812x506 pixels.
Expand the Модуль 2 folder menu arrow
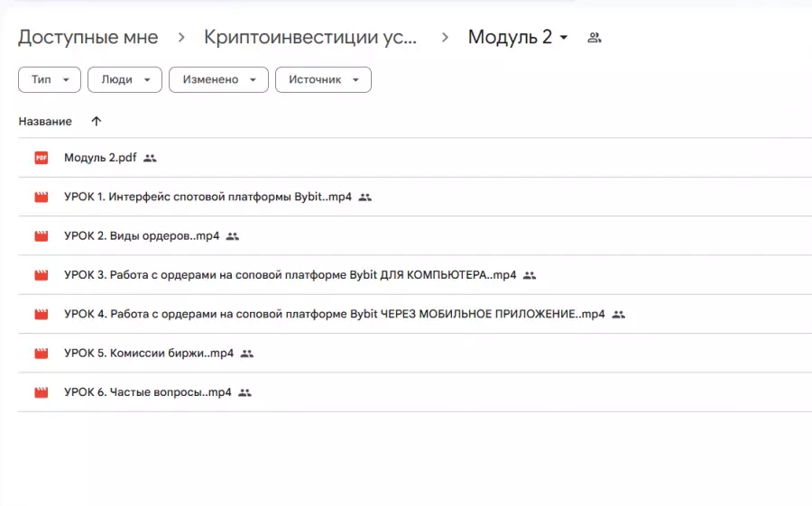pos(564,38)
